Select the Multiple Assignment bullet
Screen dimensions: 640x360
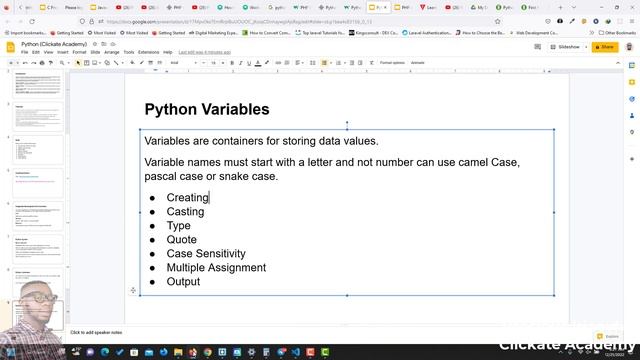pyautogui.click(x=216, y=268)
